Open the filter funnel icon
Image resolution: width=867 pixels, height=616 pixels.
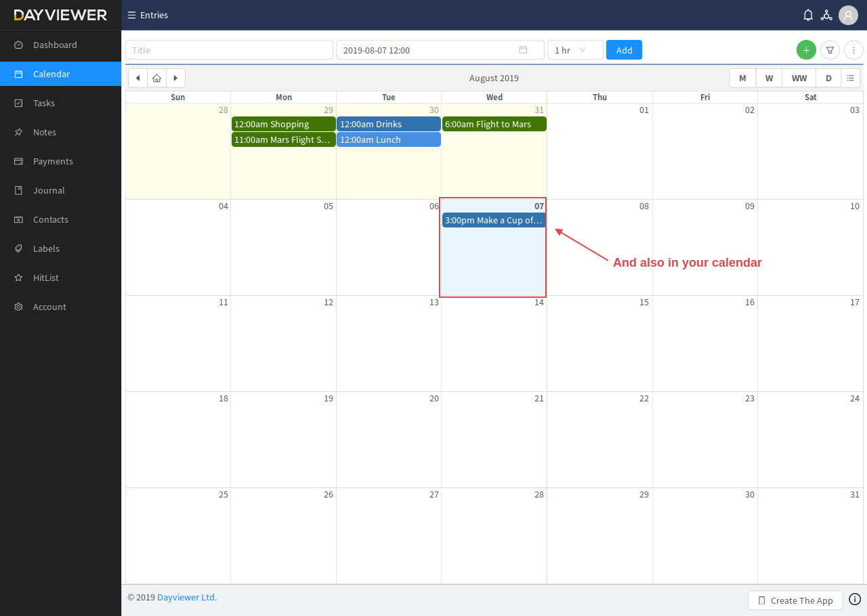click(830, 50)
